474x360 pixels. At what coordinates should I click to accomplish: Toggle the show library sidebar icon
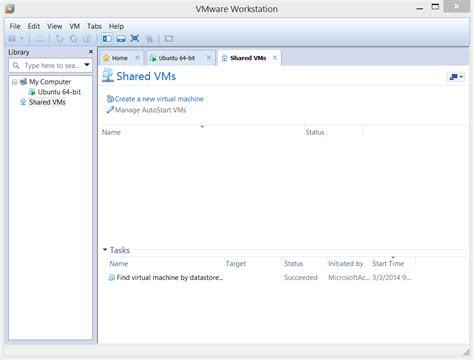point(107,39)
